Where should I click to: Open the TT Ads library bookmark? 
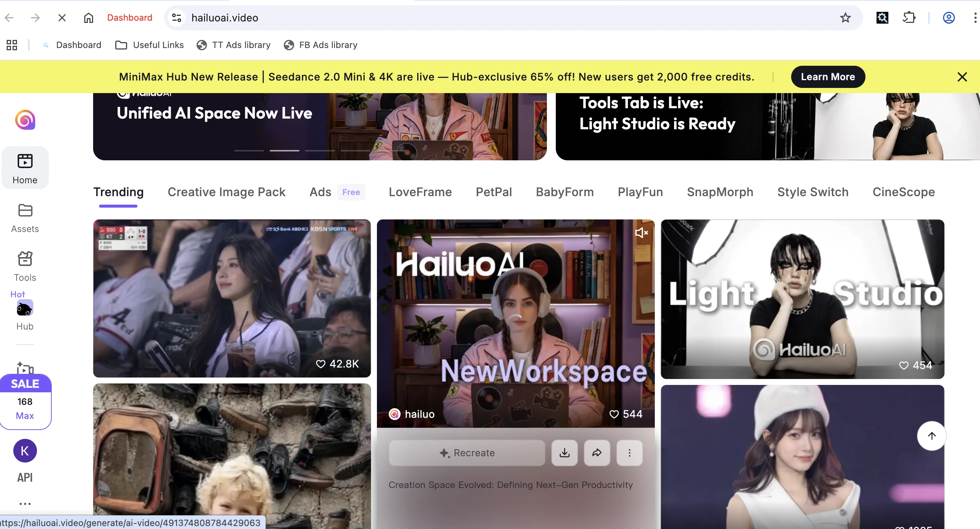(x=234, y=45)
